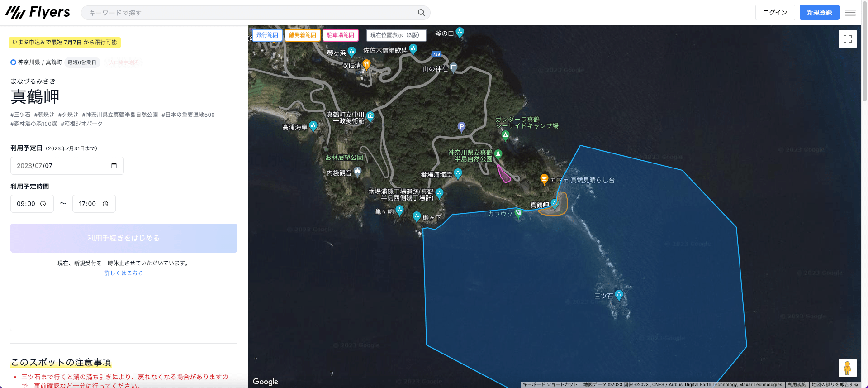The height and width of the screenshot is (388, 868).
Task: Open the 詳しくはこちら link
Action: [x=123, y=273]
